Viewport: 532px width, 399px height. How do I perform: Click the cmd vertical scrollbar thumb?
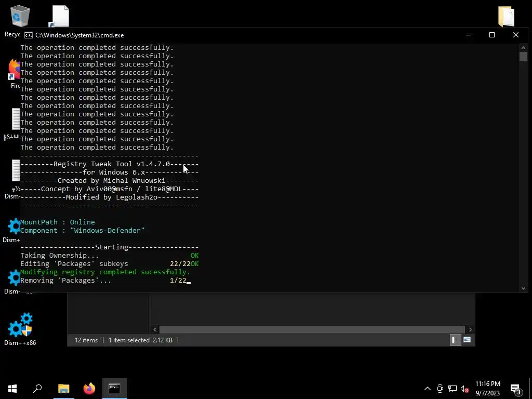[x=523, y=56]
